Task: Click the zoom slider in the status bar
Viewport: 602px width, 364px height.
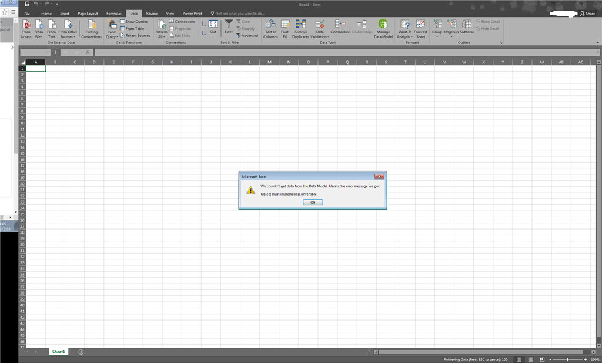Action: (x=567, y=359)
